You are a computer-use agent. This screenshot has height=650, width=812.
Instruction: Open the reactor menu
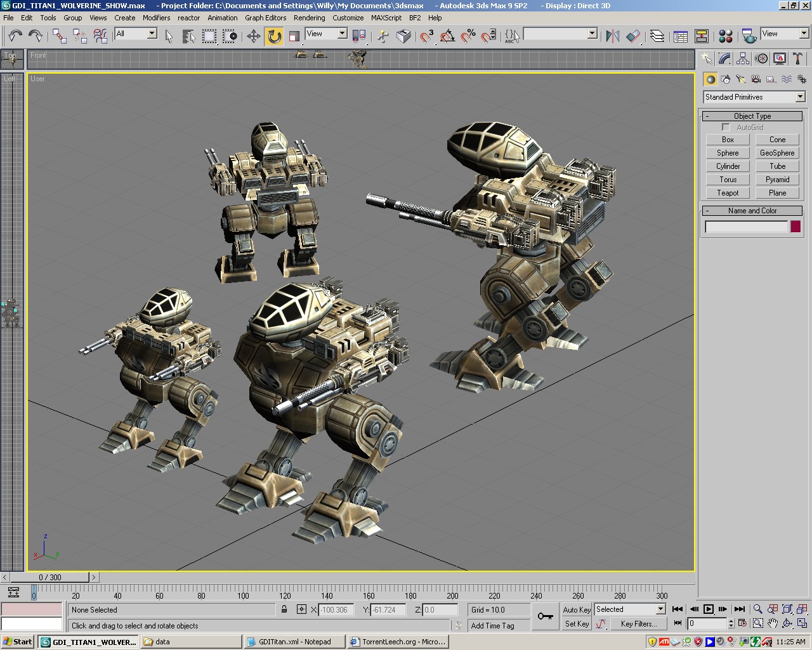pos(188,18)
